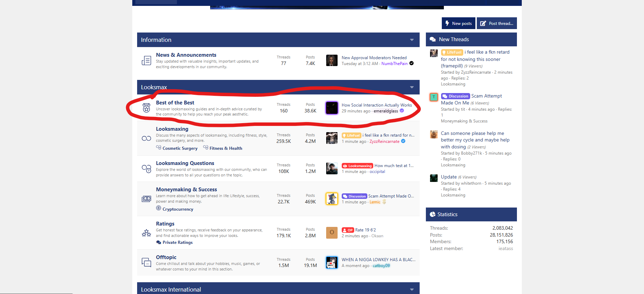Image resolution: width=644 pixels, height=294 pixels.
Task: Click the red OP thread tag
Action: click(348, 230)
